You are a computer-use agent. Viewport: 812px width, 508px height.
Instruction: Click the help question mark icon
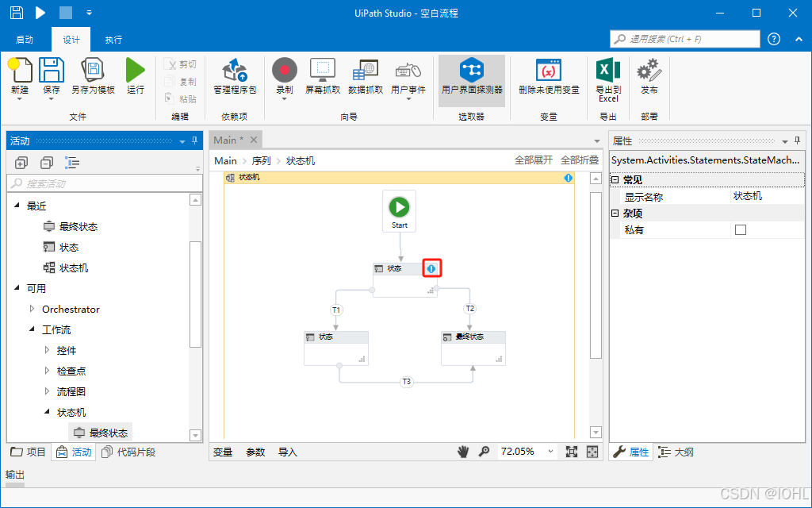pos(774,40)
